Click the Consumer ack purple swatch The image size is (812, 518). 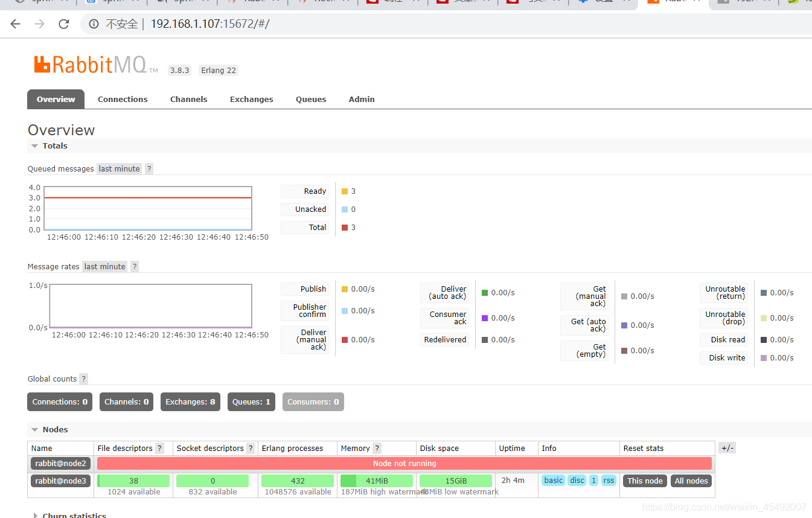pyautogui.click(x=485, y=318)
